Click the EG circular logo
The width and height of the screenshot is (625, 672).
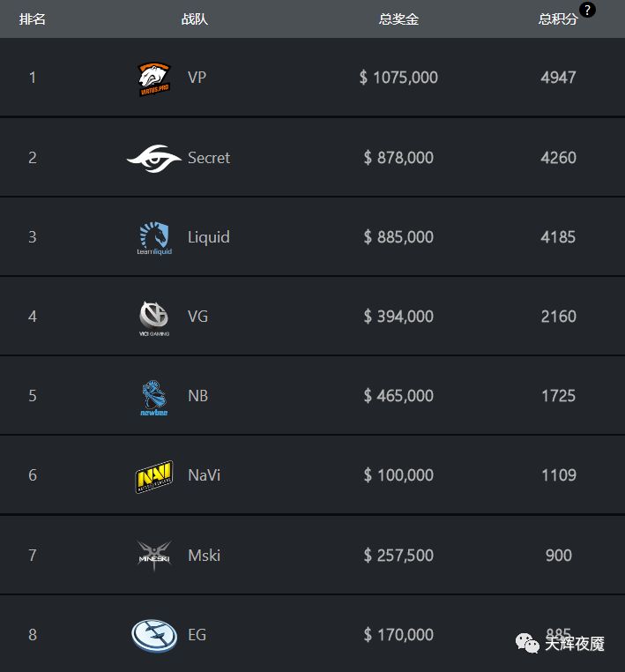point(154,636)
